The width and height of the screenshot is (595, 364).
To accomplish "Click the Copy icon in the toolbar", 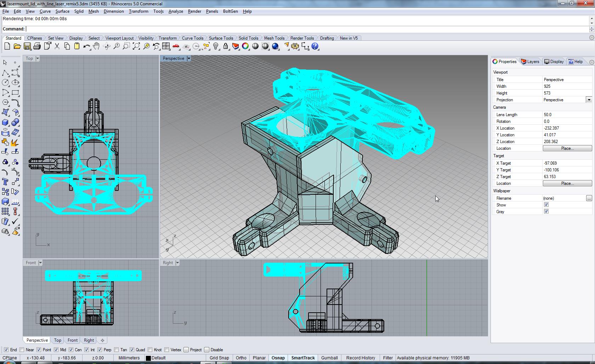I will tap(67, 46).
